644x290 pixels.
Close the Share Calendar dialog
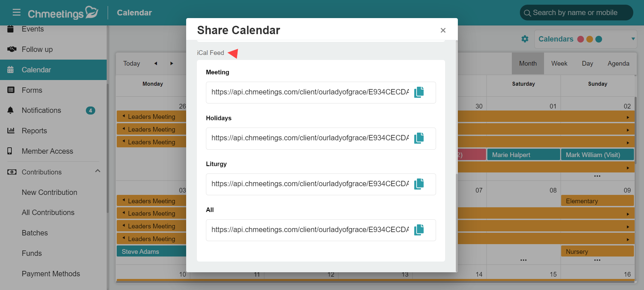tap(443, 30)
